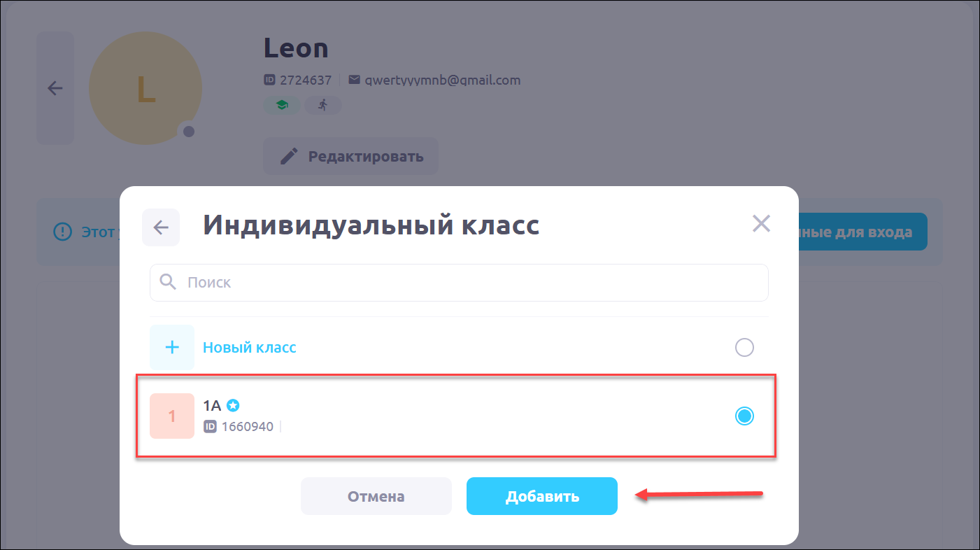This screenshot has height=550, width=980.
Task: Click the envelope icon beside the email
Action: 354,80
